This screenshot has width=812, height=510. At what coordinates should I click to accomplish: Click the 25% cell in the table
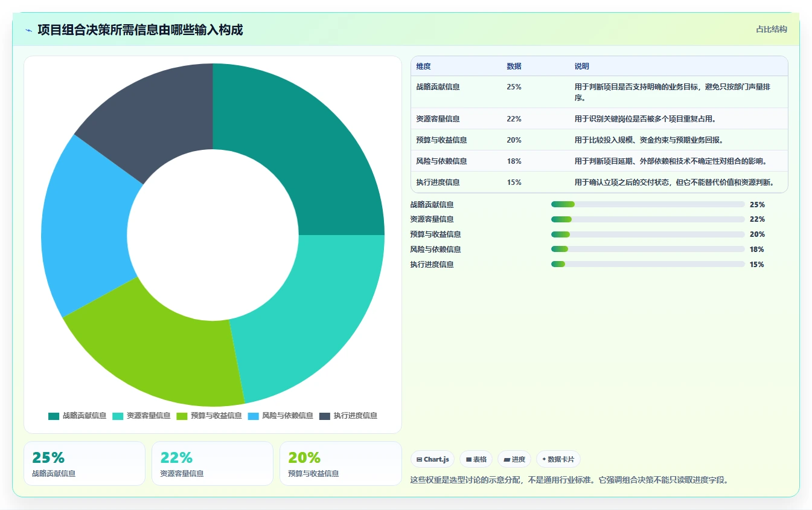click(514, 87)
